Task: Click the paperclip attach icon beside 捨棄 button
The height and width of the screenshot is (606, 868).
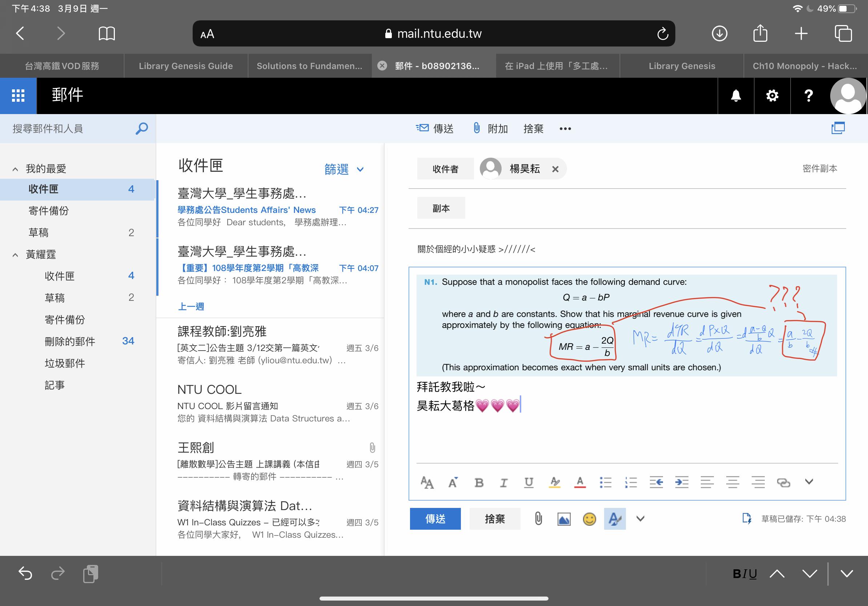Action: coord(538,519)
